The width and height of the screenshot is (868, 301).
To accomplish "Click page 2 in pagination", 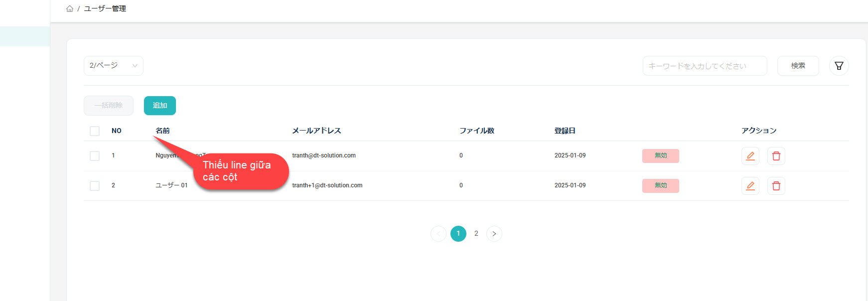I will point(476,234).
